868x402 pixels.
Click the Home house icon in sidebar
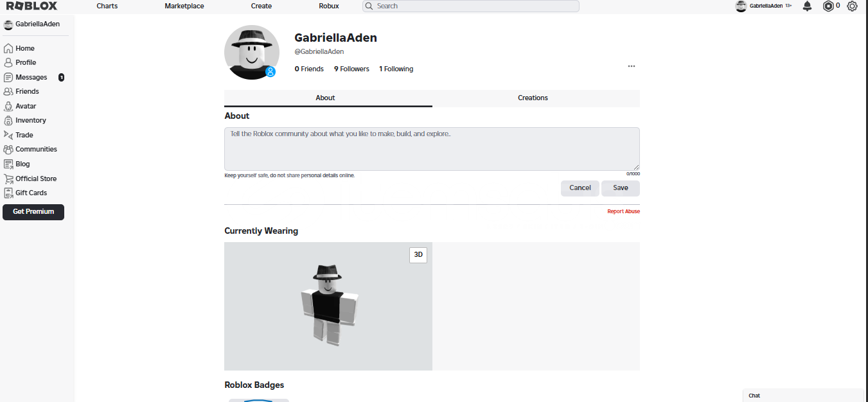pos(8,48)
